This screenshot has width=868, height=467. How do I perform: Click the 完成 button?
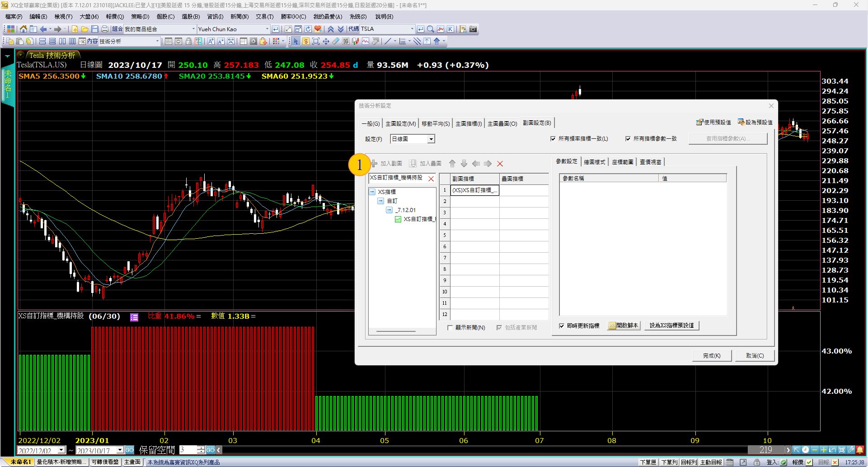pyautogui.click(x=711, y=356)
